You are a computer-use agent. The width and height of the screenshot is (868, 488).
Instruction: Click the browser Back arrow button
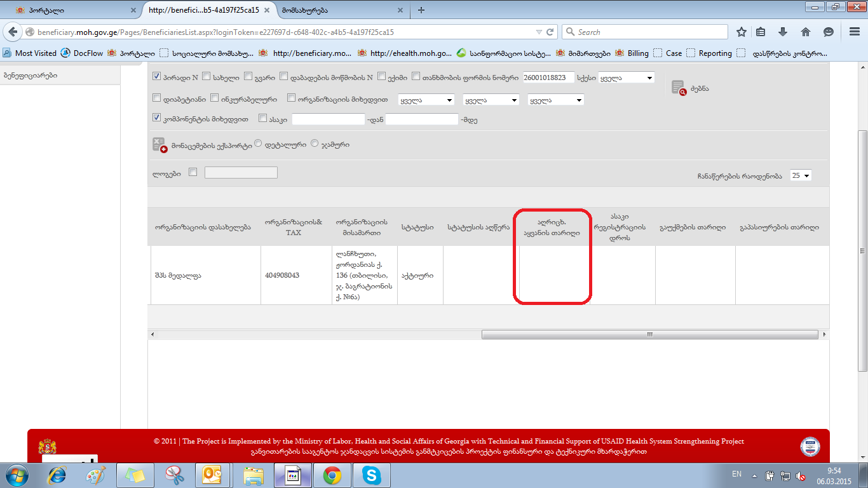[x=12, y=32]
